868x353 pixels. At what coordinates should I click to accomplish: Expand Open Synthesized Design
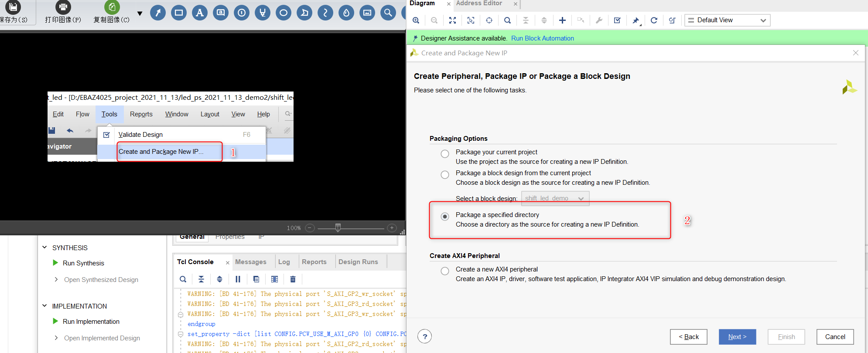56,279
